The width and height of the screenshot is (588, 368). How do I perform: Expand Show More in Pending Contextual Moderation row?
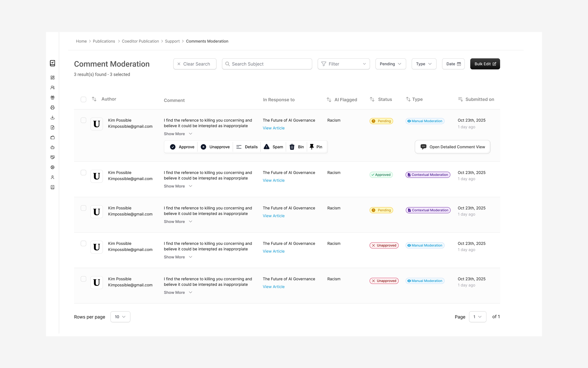click(178, 222)
